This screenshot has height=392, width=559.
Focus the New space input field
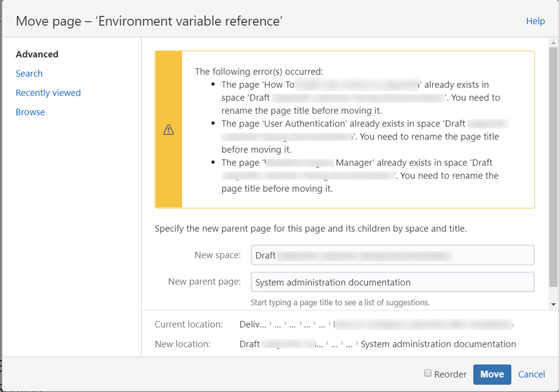pyautogui.click(x=393, y=255)
